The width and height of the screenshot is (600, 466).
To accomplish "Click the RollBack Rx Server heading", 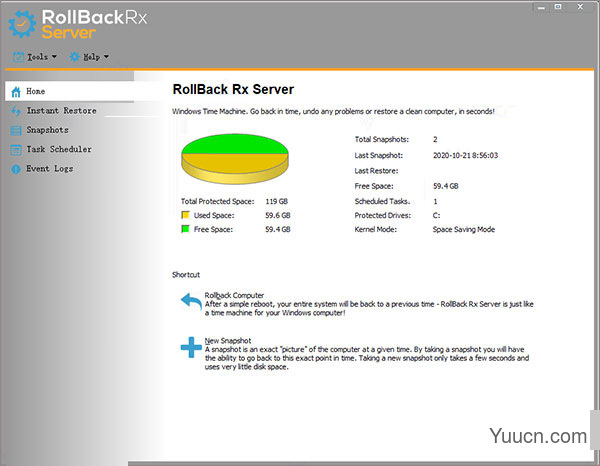I will click(x=233, y=90).
